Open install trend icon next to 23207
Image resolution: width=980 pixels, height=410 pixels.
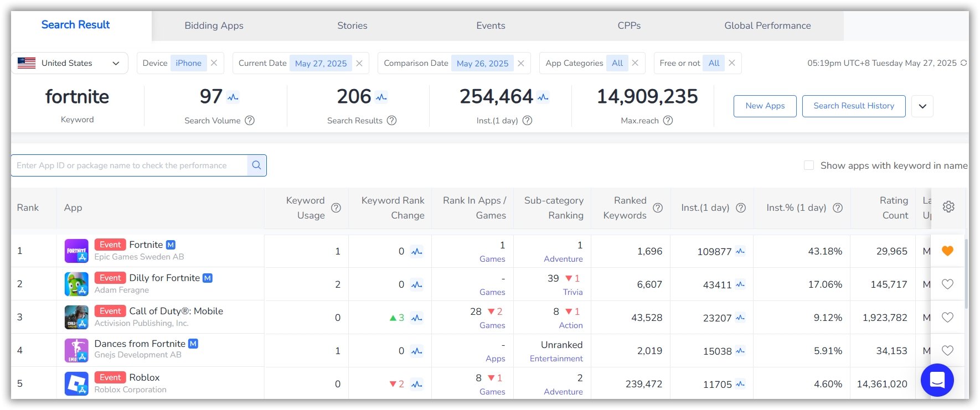(x=740, y=318)
